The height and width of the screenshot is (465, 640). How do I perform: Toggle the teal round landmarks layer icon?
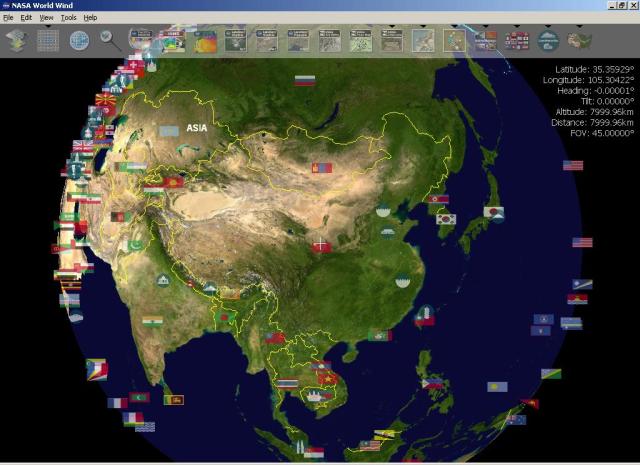[548, 40]
